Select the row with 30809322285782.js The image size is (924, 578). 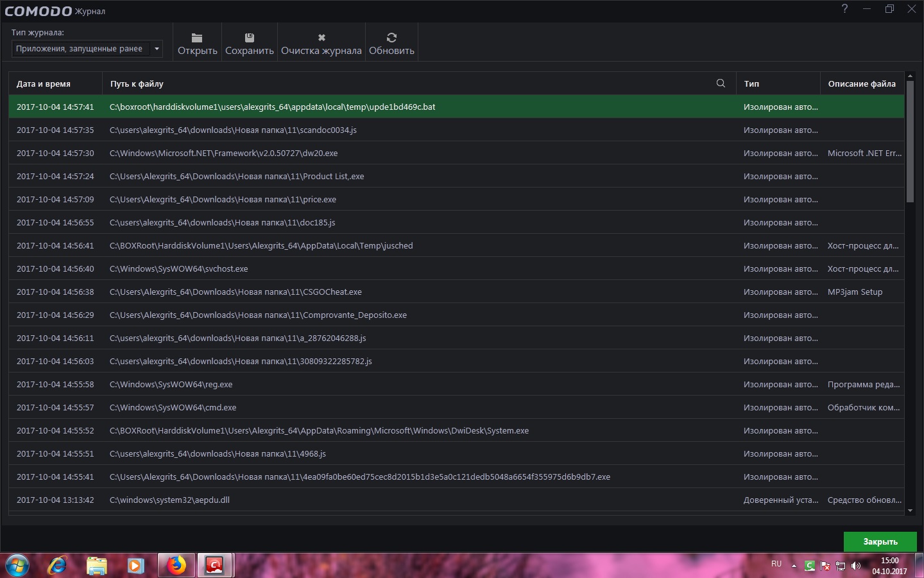[456, 361]
